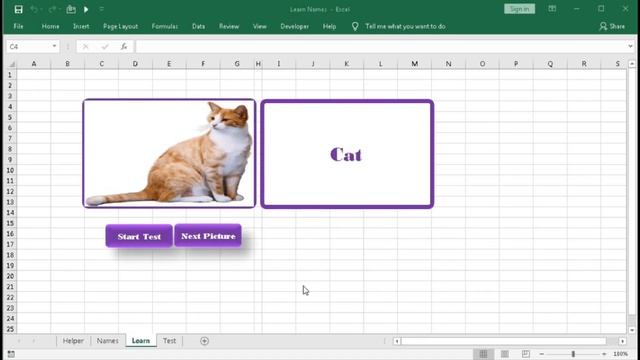Switch to the Insert ribbon tab
This screenshot has height=360, width=640.
tap(81, 26)
